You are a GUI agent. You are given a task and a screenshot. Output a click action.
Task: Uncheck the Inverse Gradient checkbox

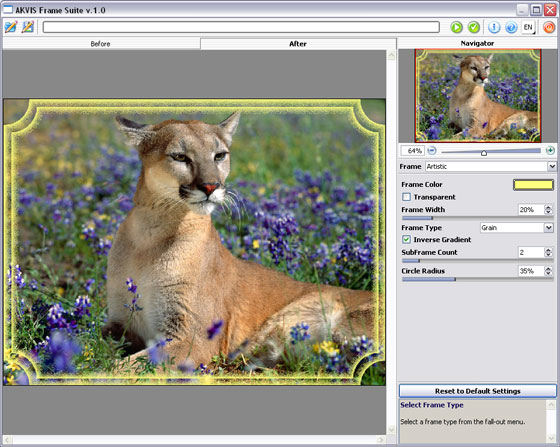pos(406,240)
